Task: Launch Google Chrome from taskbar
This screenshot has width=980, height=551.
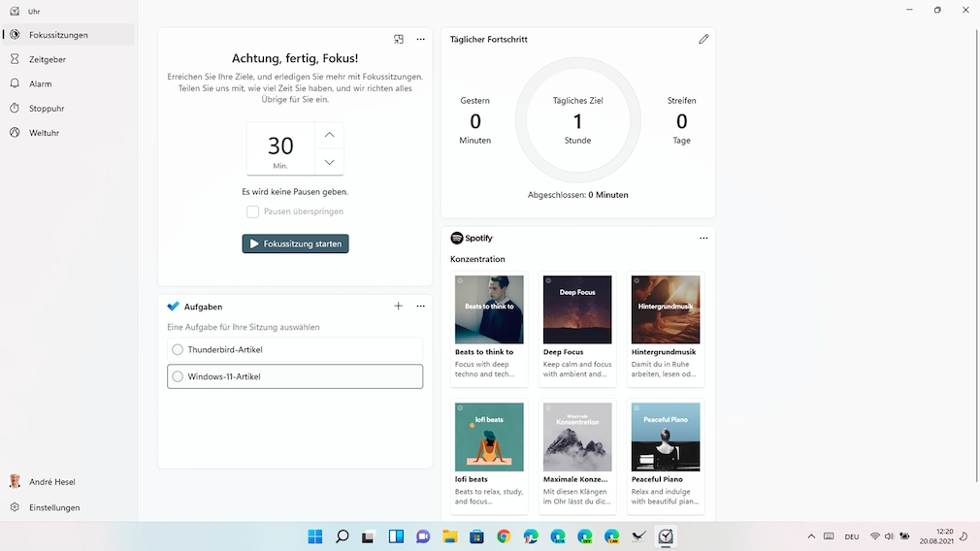Action: tap(504, 536)
